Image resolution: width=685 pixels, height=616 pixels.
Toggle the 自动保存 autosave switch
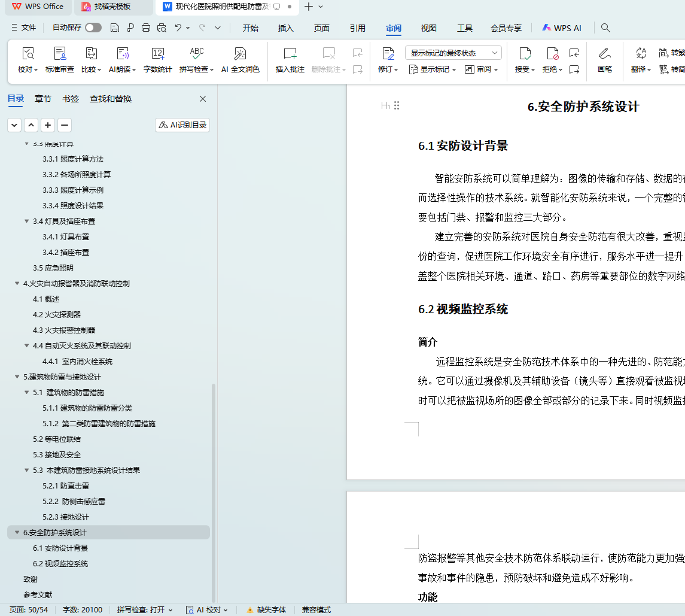click(93, 28)
